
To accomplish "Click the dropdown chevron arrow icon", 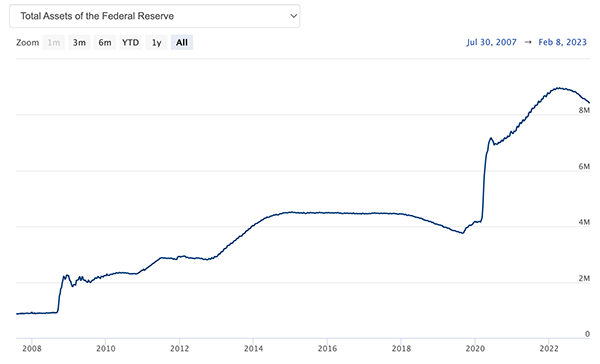I will point(293,16).
